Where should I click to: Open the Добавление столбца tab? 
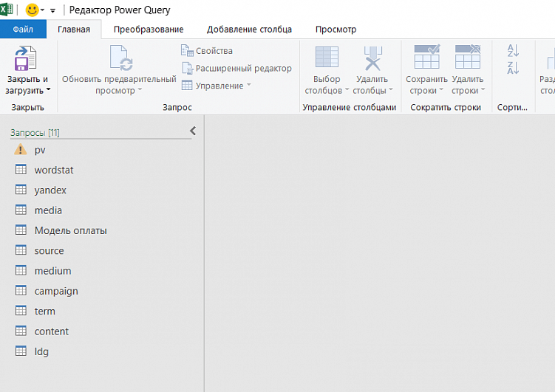[249, 29]
